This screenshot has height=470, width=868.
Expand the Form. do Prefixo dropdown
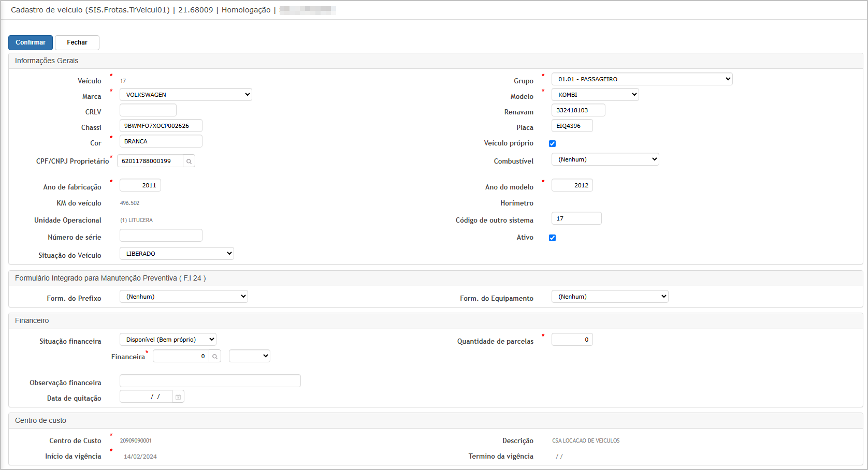(x=184, y=297)
